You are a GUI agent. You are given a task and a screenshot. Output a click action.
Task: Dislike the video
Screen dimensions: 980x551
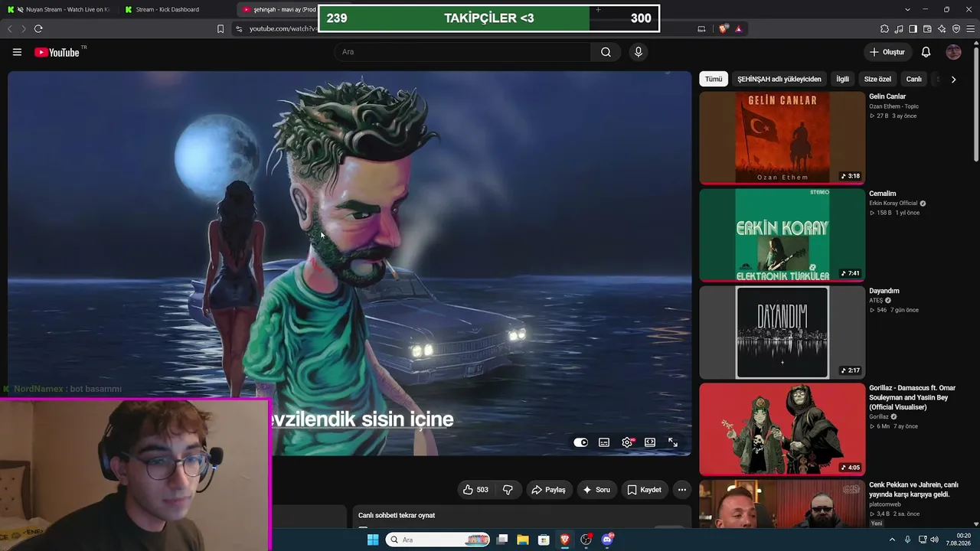(508, 490)
